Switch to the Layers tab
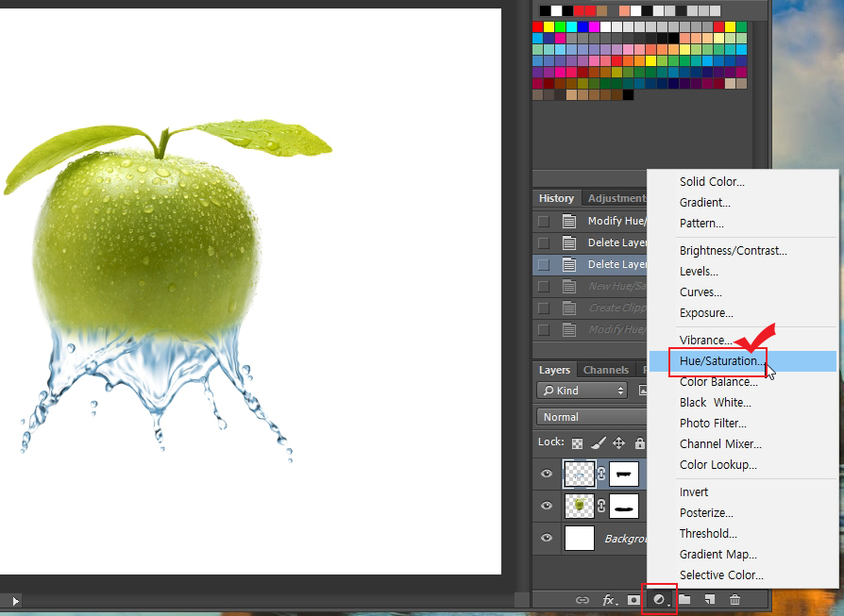The width and height of the screenshot is (844, 616). pyautogui.click(x=554, y=370)
